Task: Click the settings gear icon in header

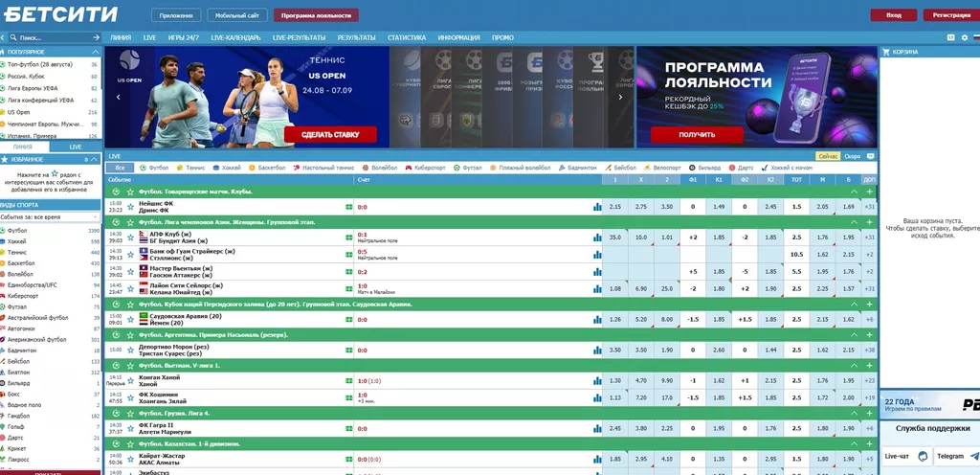Action: pyautogui.click(x=964, y=37)
